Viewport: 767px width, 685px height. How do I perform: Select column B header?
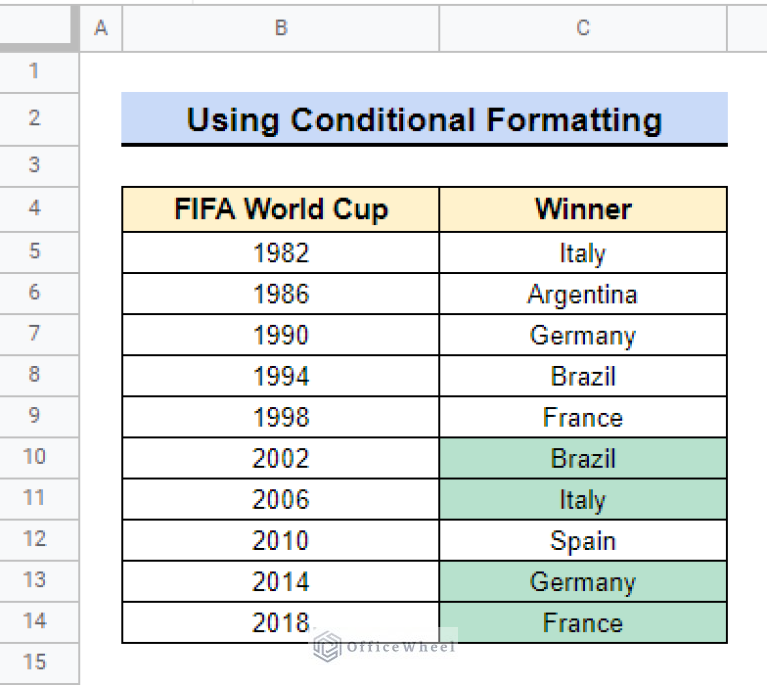pyautogui.click(x=280, y=28)
